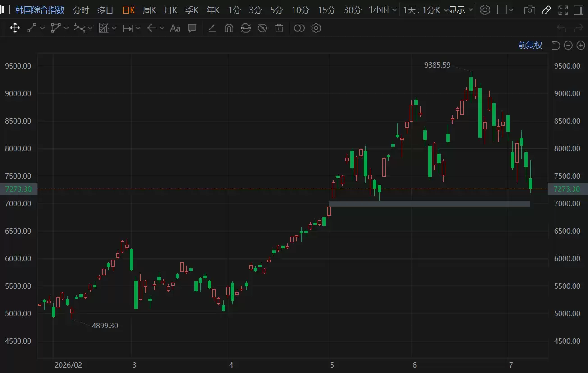
Task: Zoom in the chart with plus
Action: (581, 45)
